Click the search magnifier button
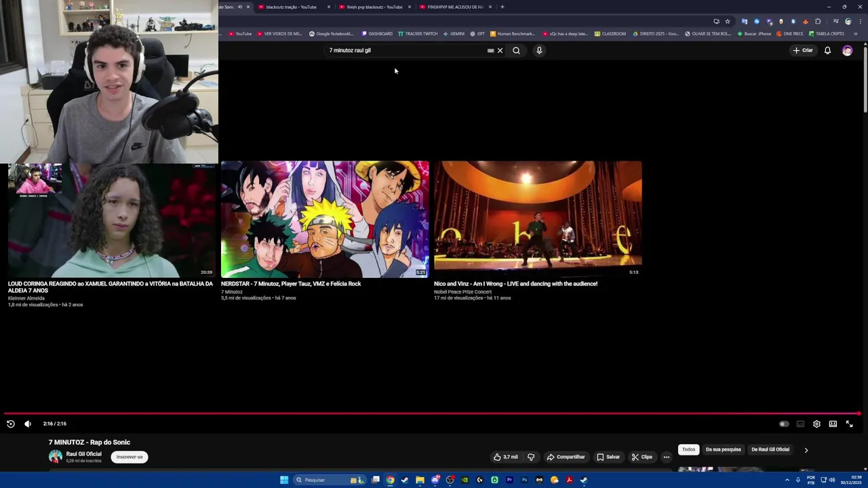 516,50
